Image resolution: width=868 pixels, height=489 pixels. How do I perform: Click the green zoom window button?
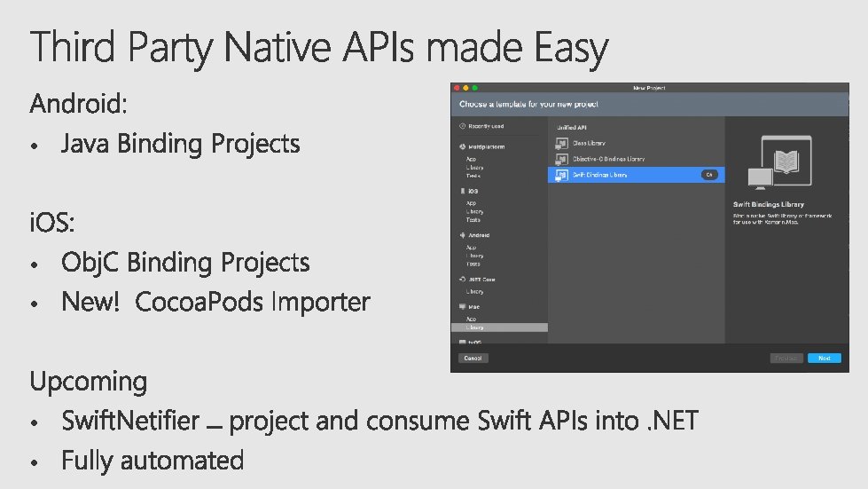[x=475, y=88]
